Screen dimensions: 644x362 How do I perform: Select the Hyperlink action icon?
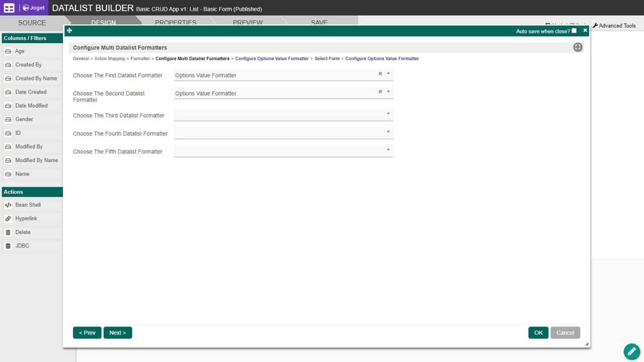coord(8,219)
